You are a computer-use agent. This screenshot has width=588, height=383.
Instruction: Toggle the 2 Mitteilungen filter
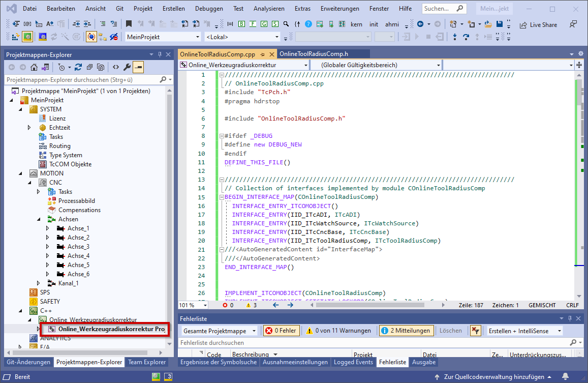(407, 331)
